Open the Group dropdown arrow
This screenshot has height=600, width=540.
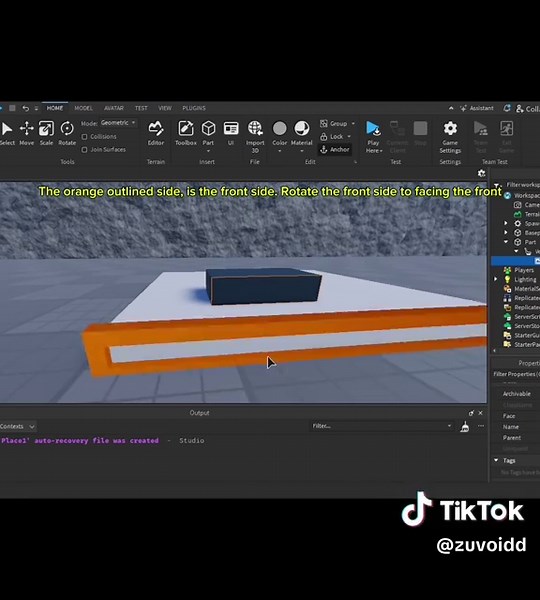(x=353, y=124)
